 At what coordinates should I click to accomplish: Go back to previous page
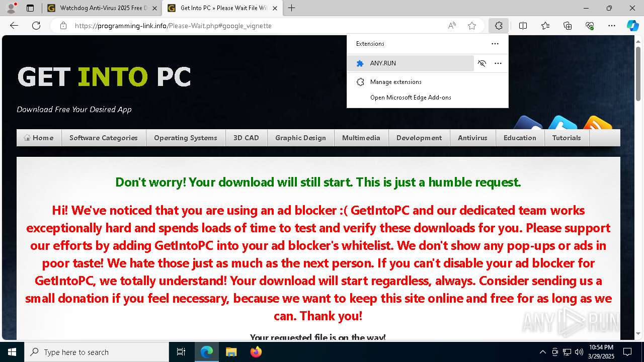pos(14,26)
